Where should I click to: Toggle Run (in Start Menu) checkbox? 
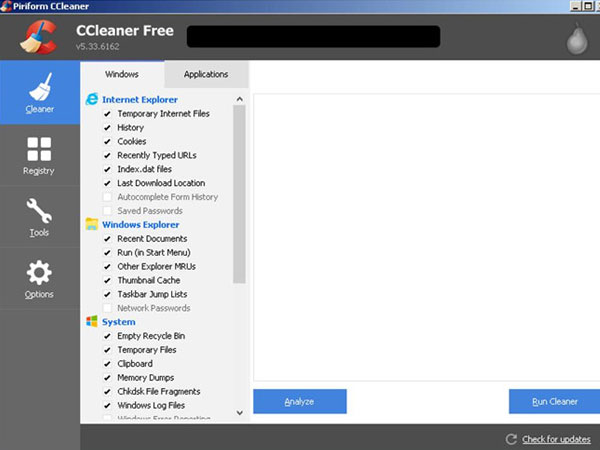coord(108,253)
